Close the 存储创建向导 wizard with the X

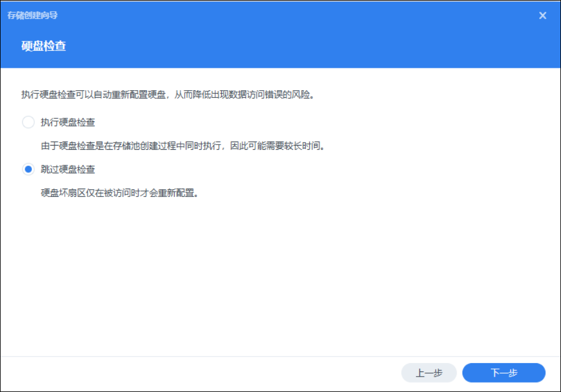(543, 16)
